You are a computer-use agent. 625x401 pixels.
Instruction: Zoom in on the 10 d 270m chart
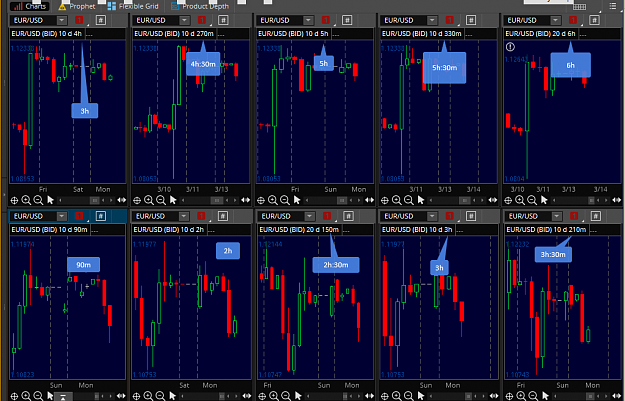click(149, 200)
